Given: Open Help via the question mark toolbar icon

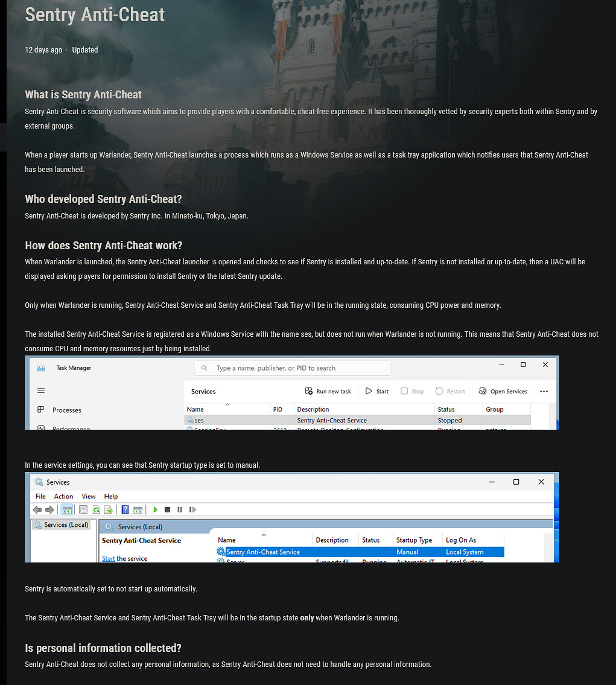Looking at the screenshot, I should pos(124,509).
